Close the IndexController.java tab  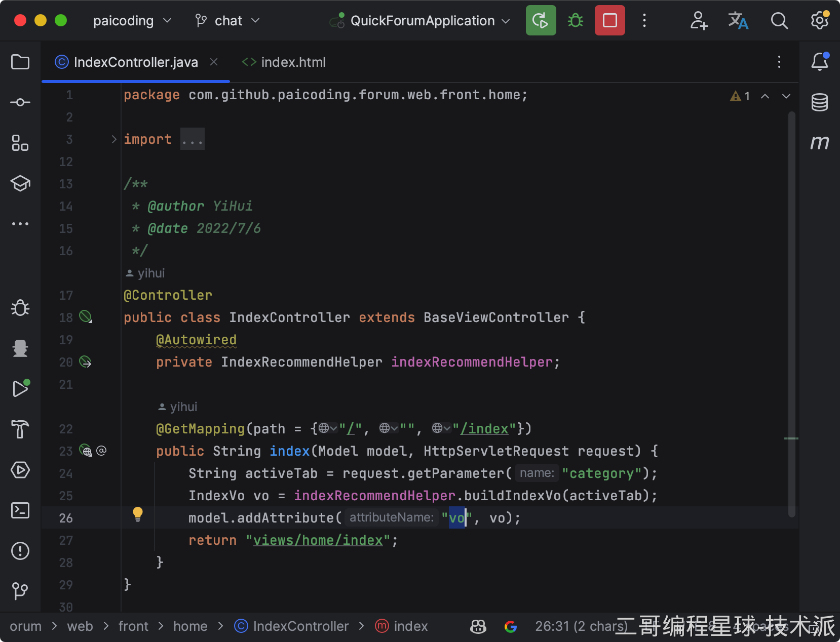[214, 62]
